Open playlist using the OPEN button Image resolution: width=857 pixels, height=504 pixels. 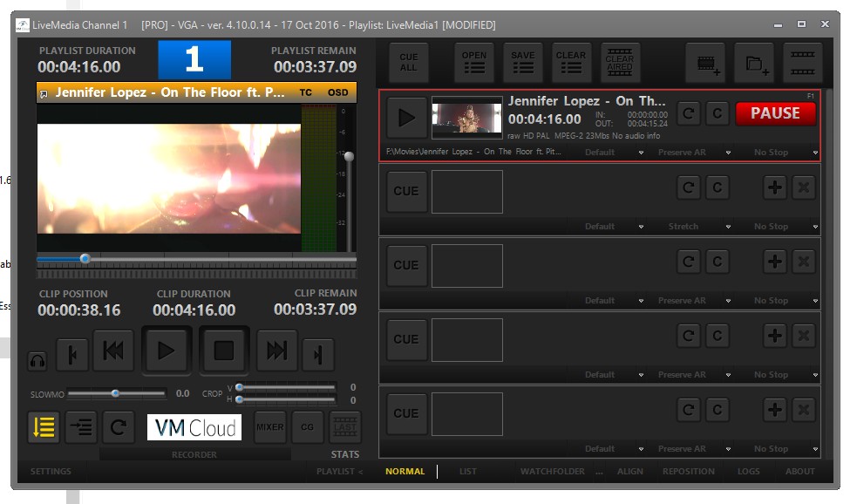[474, 63]
